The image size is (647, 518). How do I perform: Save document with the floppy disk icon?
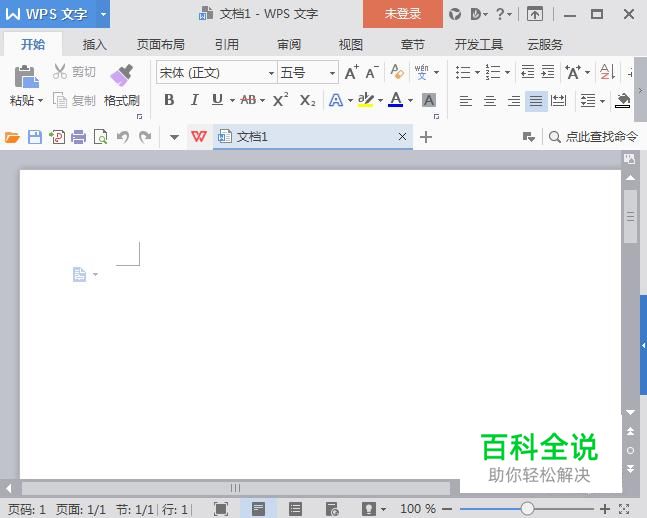tap(35, 137)
